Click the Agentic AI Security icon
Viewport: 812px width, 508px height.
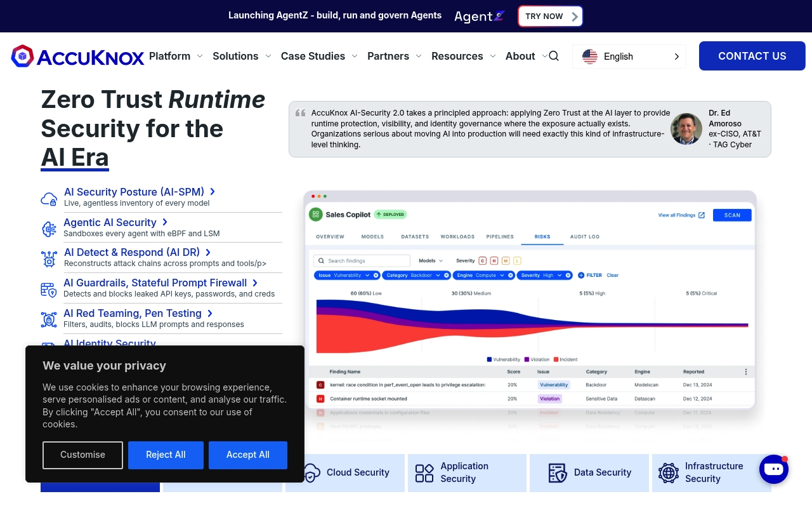tap(49, 229)
